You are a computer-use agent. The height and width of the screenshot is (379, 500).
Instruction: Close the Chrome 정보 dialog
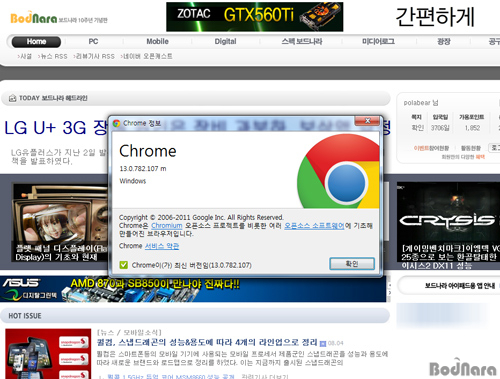click(x=367, y=121)
